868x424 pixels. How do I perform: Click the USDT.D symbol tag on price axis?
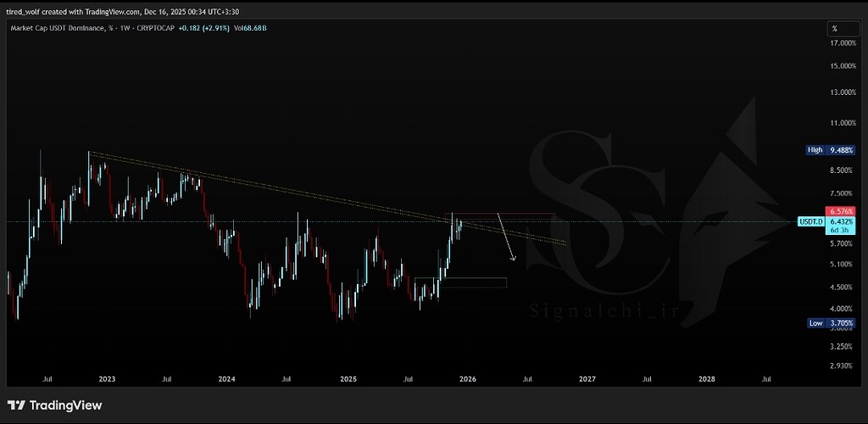click(x=811, y=221)
